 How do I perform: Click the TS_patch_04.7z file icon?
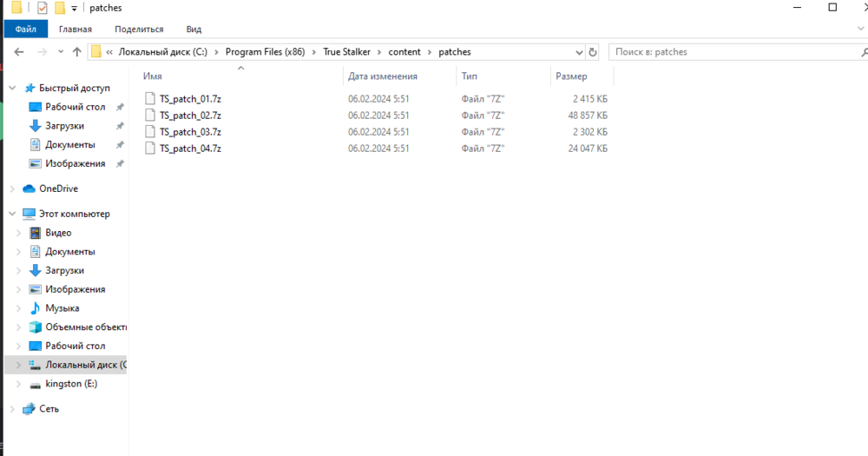(x=150, y=149)
